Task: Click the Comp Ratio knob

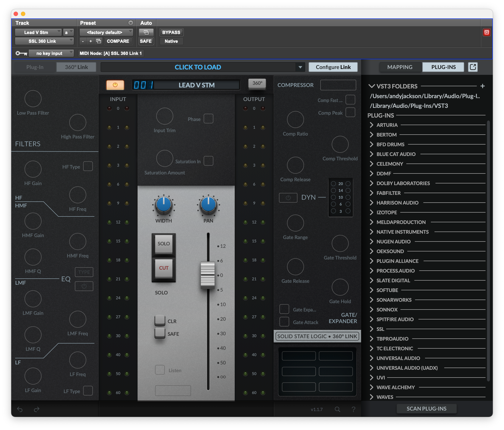Action: point(295,120)
